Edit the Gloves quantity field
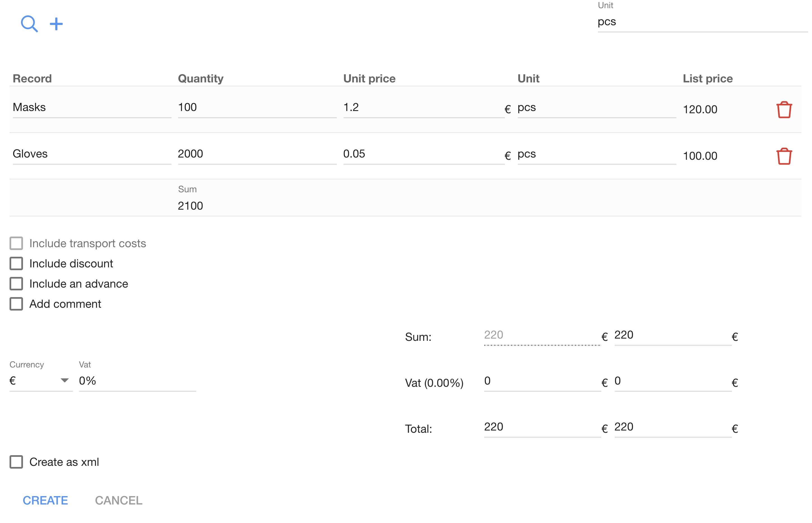812x523 pixels. tap(257, 154)
